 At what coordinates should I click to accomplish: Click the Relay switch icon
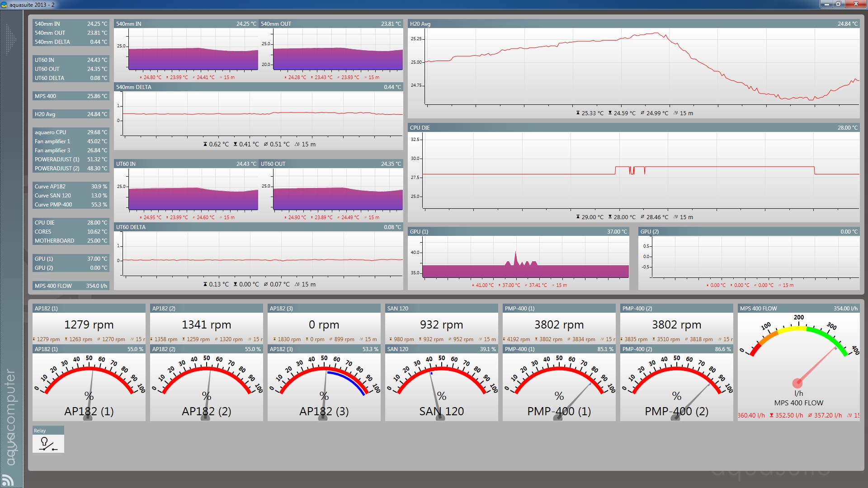tap(48, 443)
